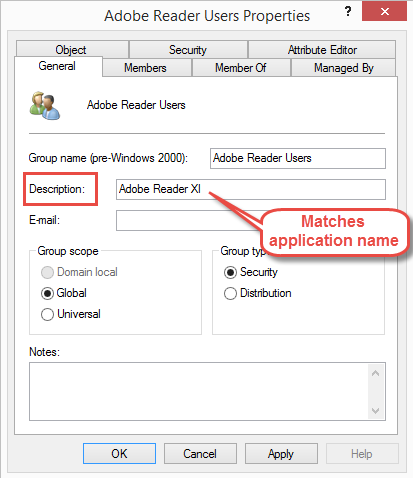Close the Adobe Reader Users Properties dialog
This screenshot has height=478, width=413.
[x=384, y=12]
